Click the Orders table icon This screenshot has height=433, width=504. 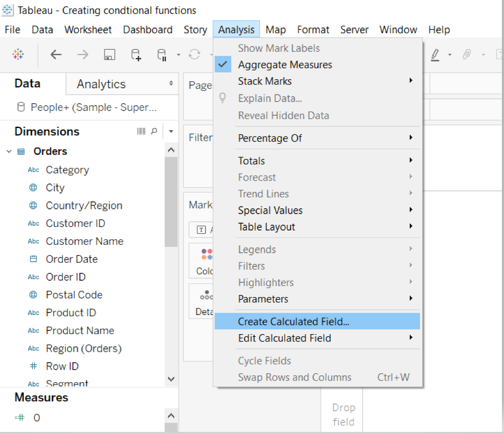click(x=21, y=152)
